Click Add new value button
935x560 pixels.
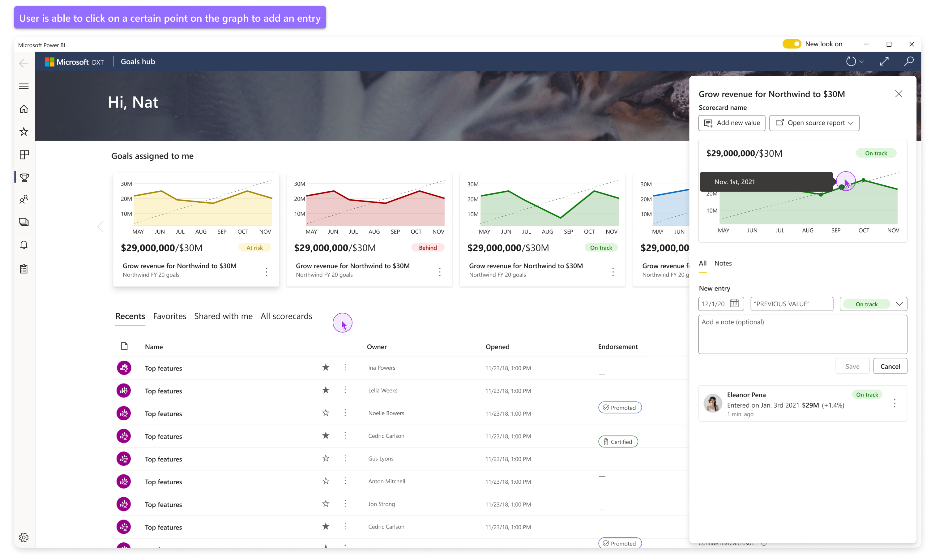(x=732, y=123)
